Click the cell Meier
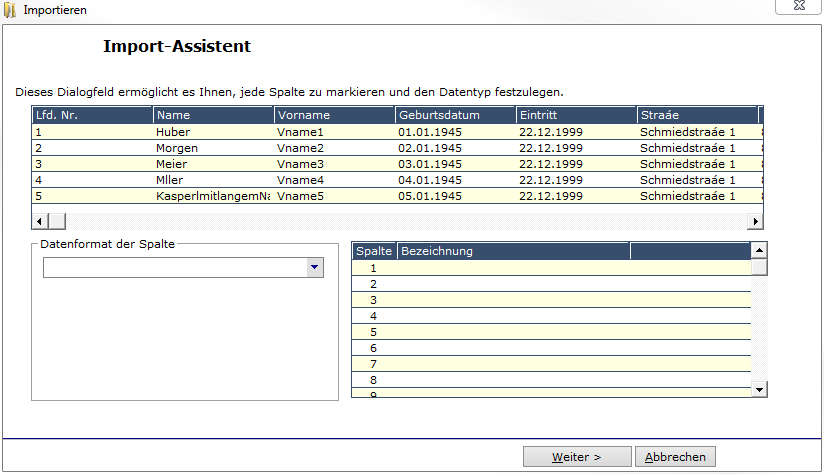 (213, 164)
